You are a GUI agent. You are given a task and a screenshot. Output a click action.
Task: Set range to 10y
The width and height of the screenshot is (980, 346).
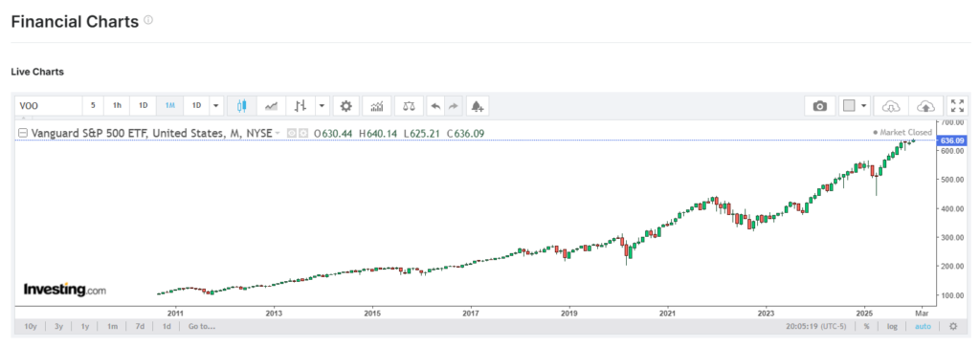click(31, 326)
